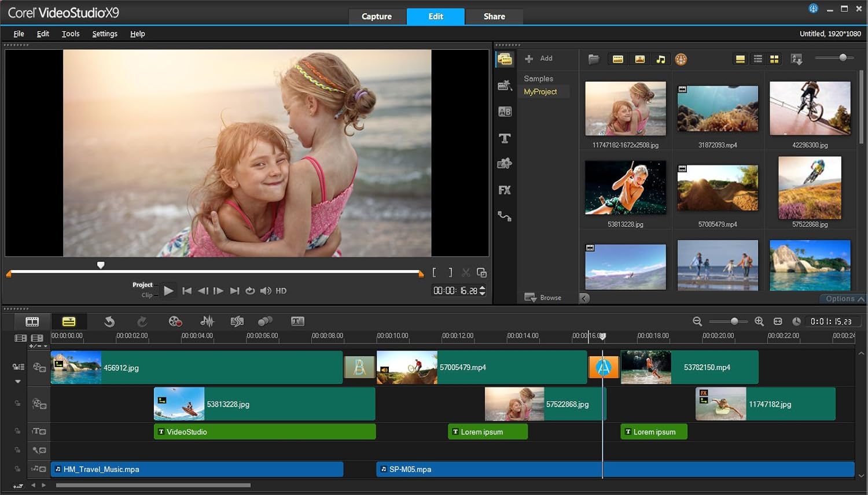Open the FX Filter library
868x495 pixels.
tap(505, 190)
